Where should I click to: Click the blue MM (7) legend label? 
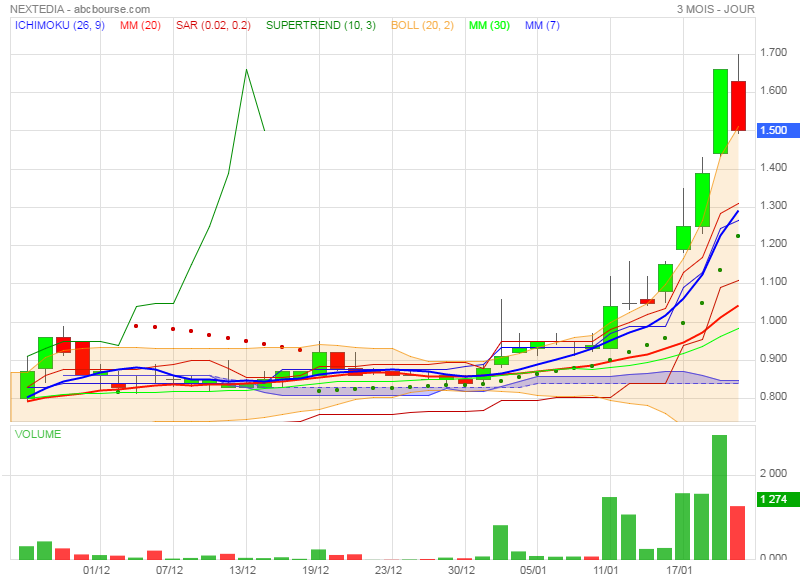click(542, 25)
